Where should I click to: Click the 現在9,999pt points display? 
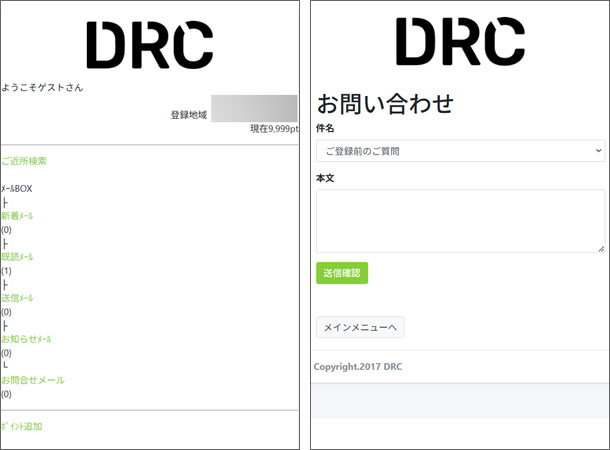click(x=273, y=129)
